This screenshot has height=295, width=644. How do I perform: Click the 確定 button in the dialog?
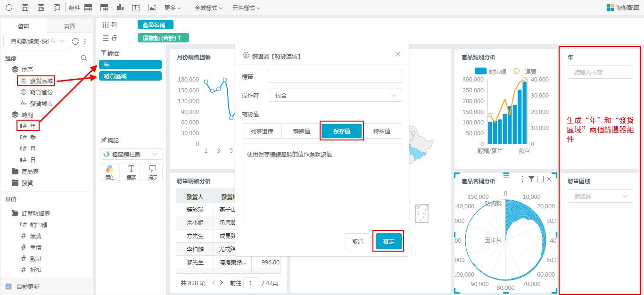[x=389, y=241]
